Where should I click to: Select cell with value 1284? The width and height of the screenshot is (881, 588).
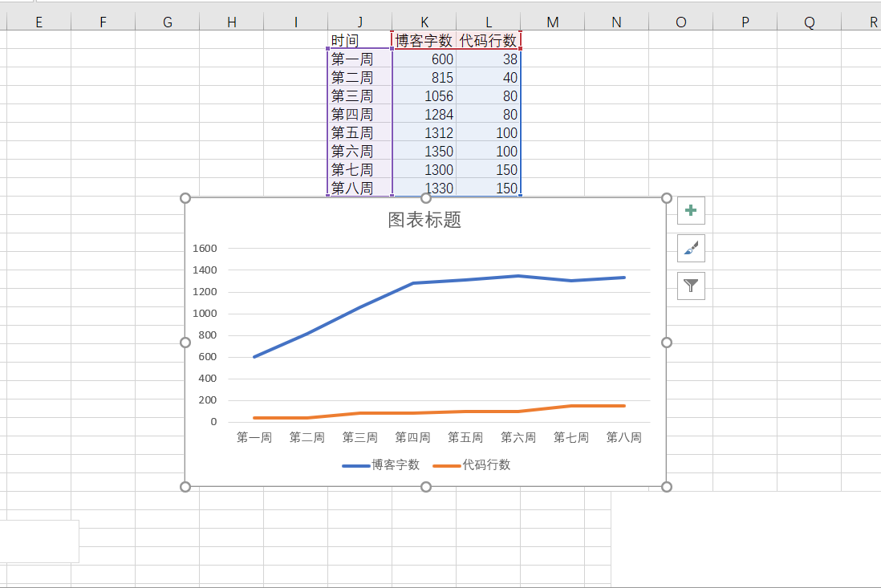point(424,115)
